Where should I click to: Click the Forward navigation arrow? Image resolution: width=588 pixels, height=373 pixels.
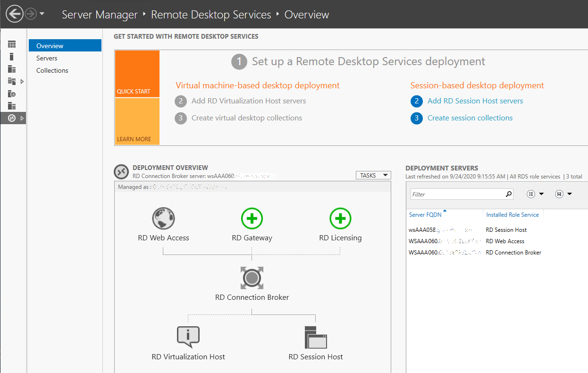click(x=31, y=14)
